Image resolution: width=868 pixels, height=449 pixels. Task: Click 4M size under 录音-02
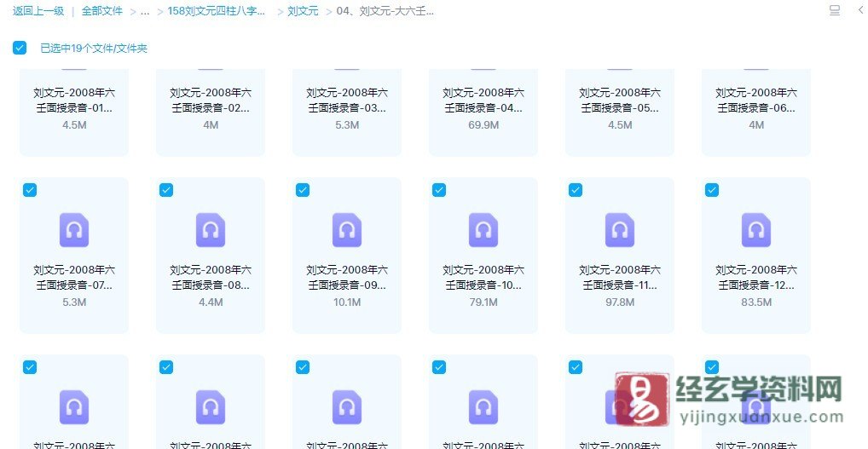[x=211, y=125]
